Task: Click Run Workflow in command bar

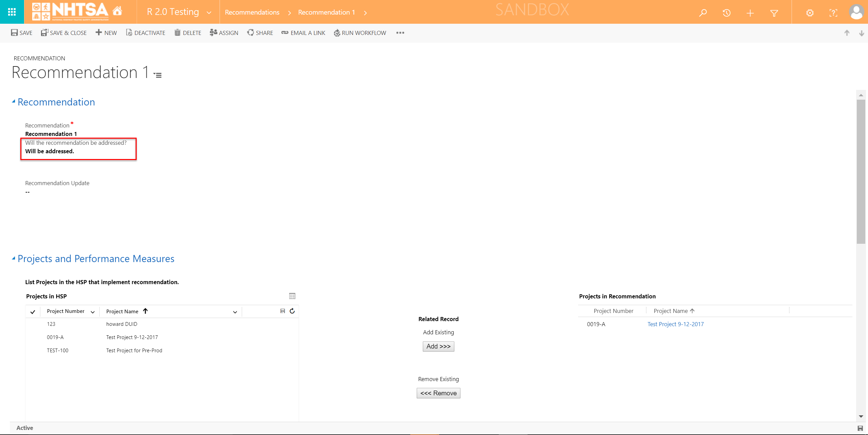Action: 360,33
